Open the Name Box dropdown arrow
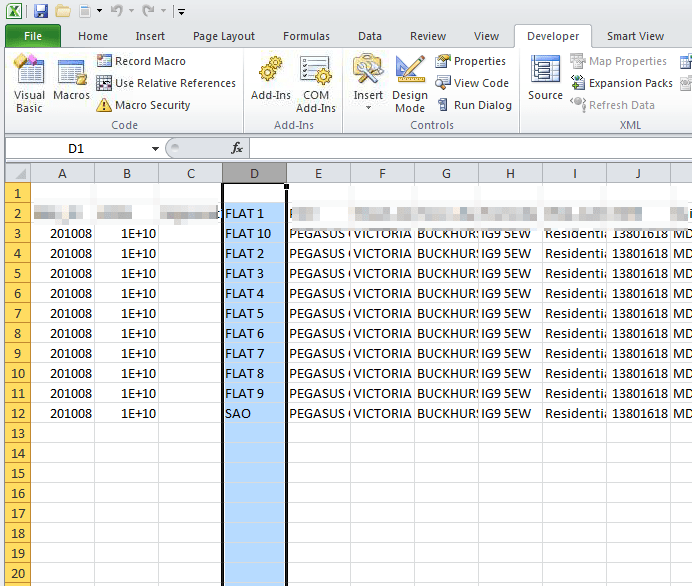Viewport: 692px width, 586px height. pyautogui.click(x=155, y=149)
